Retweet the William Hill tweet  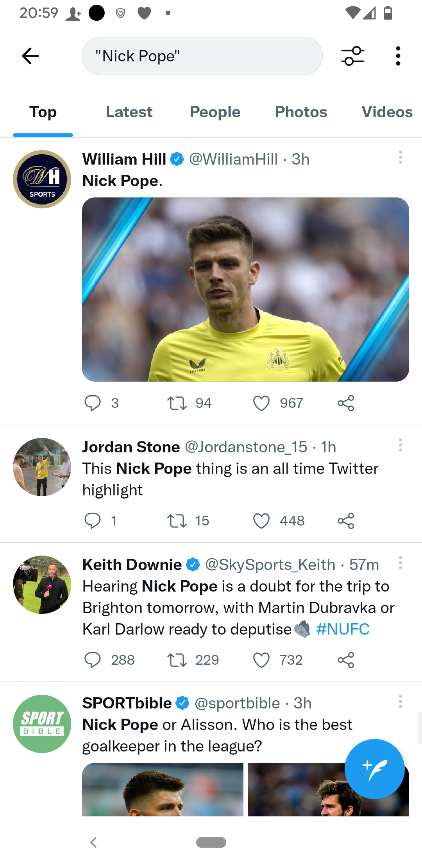coord(177,403)
